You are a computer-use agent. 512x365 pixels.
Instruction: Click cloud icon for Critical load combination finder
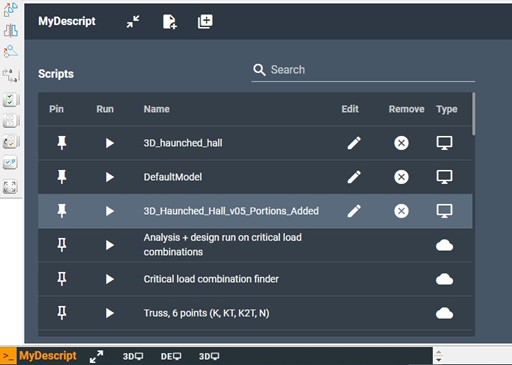point(445,279)
